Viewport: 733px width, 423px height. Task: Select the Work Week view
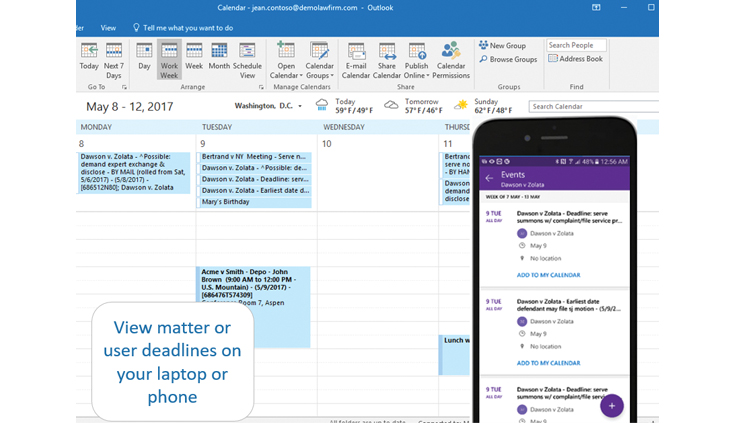169,61
